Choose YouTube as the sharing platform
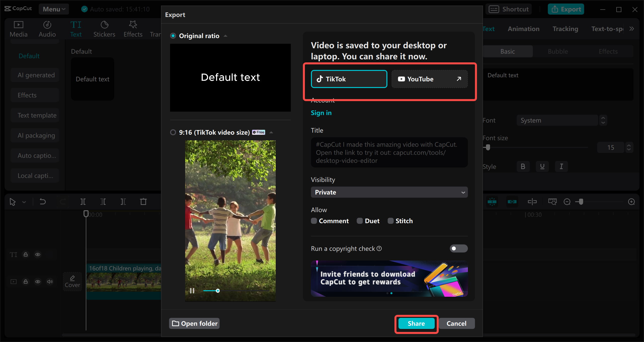The height and width of the screenshot is (342, 644). [x=429, y=79]
